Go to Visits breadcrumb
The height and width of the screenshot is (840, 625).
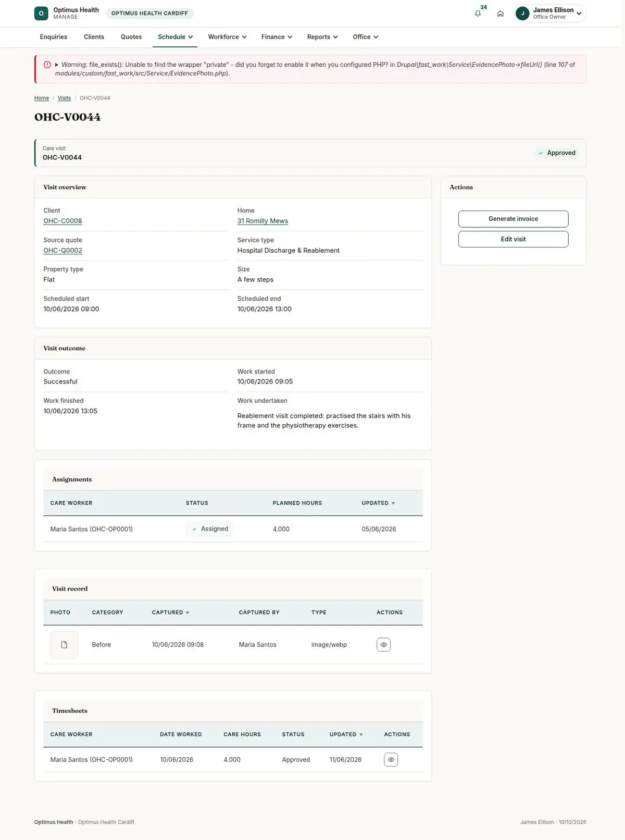click(x=64, y=98)
